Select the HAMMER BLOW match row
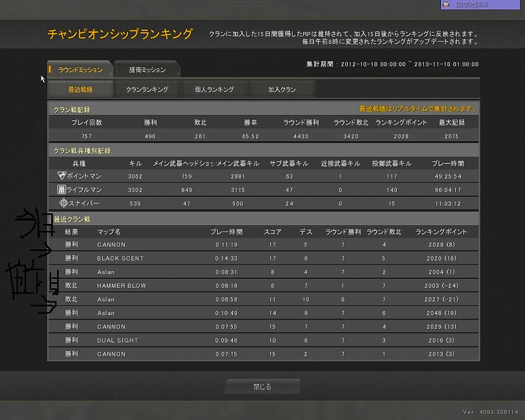This screenshot has height=420, width=525. point(262,285)
